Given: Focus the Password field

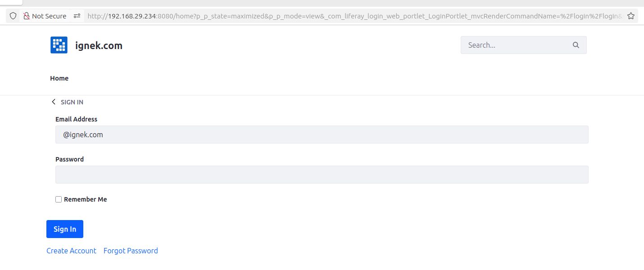Looking at the screenshot, I should coord(322,175).
